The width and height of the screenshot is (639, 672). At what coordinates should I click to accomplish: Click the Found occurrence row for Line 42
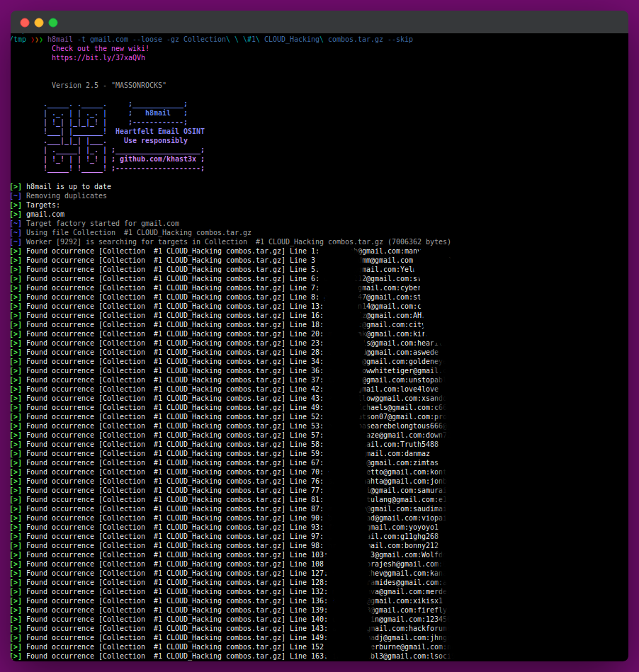tap(225, 389)
